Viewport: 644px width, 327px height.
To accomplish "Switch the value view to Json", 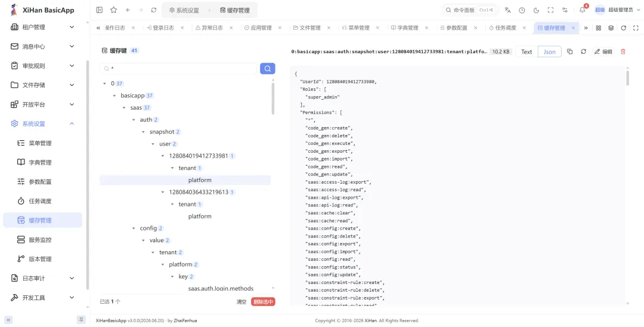I will point(550,52).
